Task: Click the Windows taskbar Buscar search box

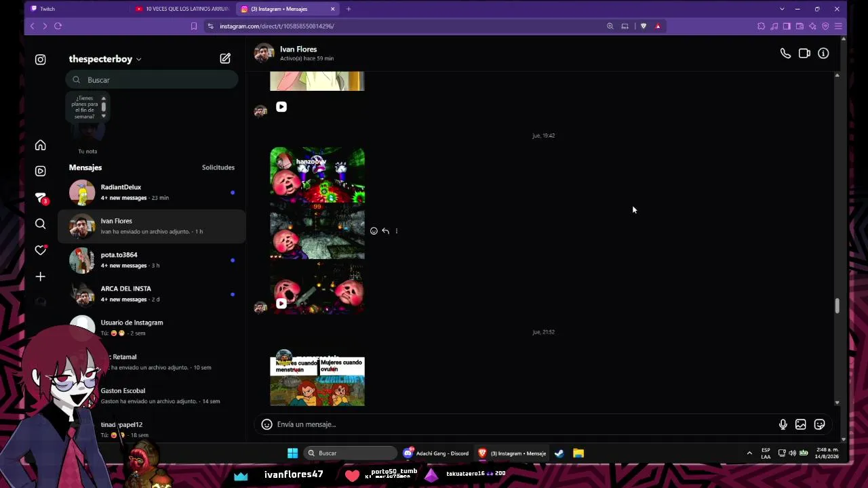Action: [350, 453]
